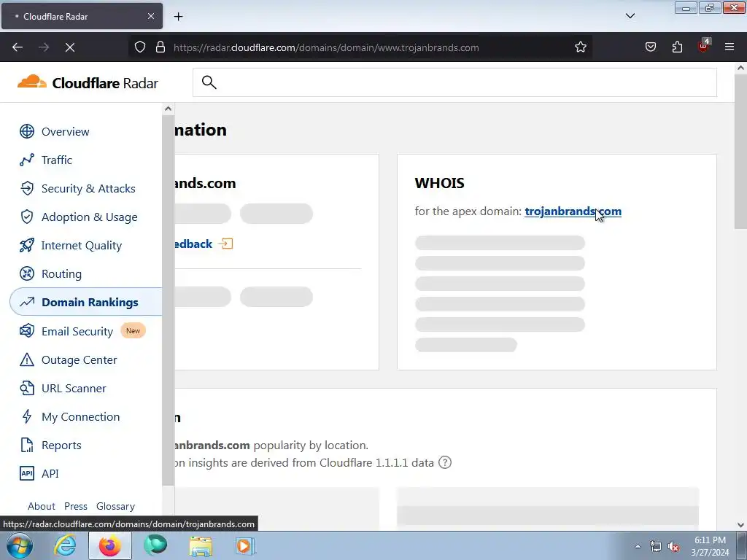Close the Cloudflare Radar tab
Viewport: 747px width, 560px height.
[150, 16]
